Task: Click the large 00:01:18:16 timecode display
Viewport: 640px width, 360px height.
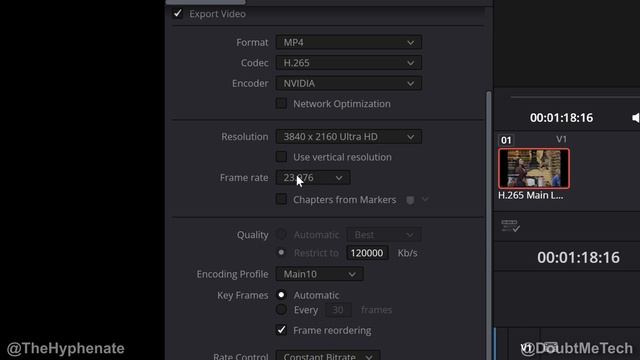Action: coord(578,258)
